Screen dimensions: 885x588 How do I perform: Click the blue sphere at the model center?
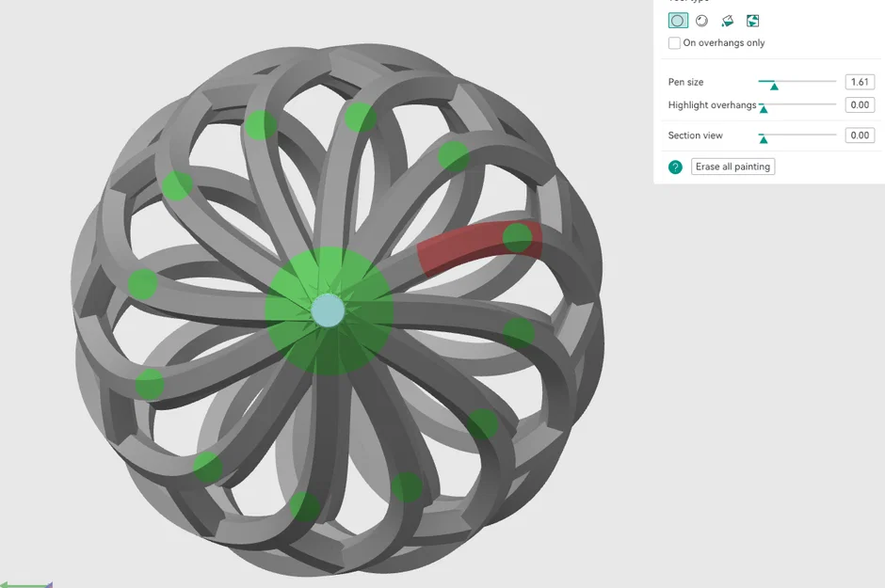coord(328,310)
